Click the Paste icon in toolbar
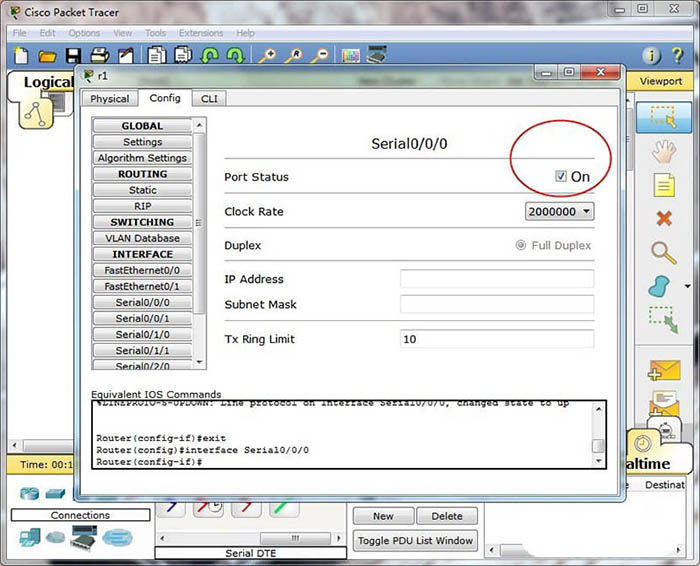 [x=183, y=55]
